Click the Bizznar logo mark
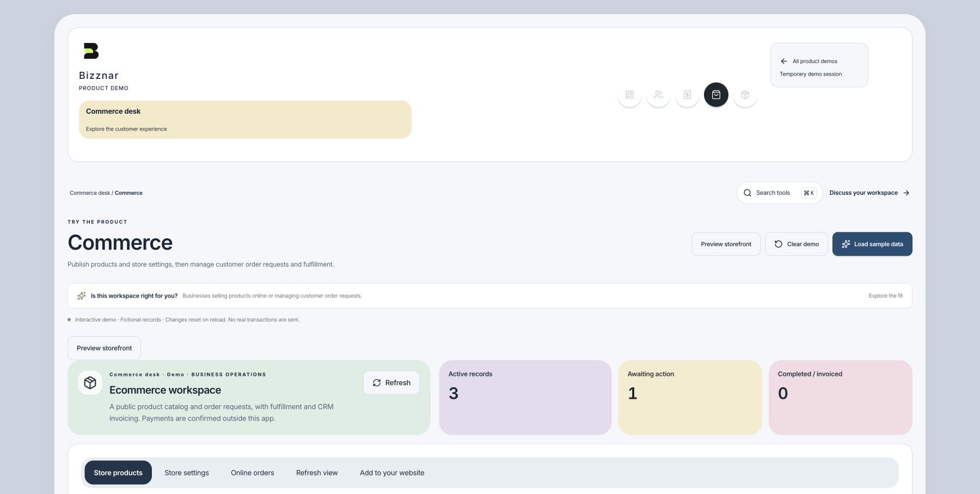Screen dimensions: 980x494 [91, 51]
